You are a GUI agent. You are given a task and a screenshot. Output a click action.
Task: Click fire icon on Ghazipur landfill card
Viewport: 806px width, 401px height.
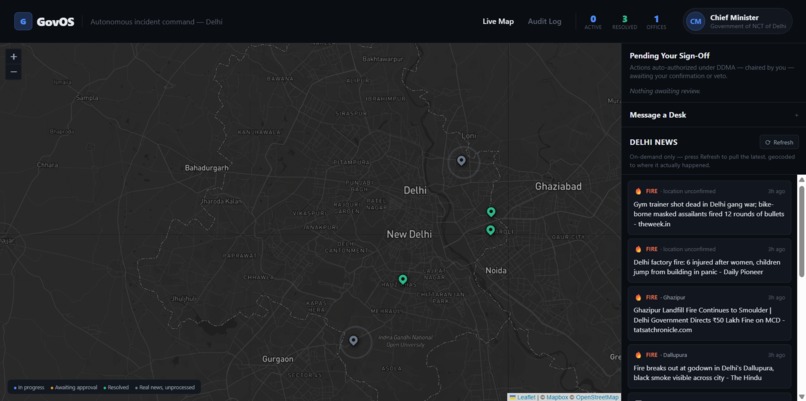pyautogui.click(x=638, y=297)
